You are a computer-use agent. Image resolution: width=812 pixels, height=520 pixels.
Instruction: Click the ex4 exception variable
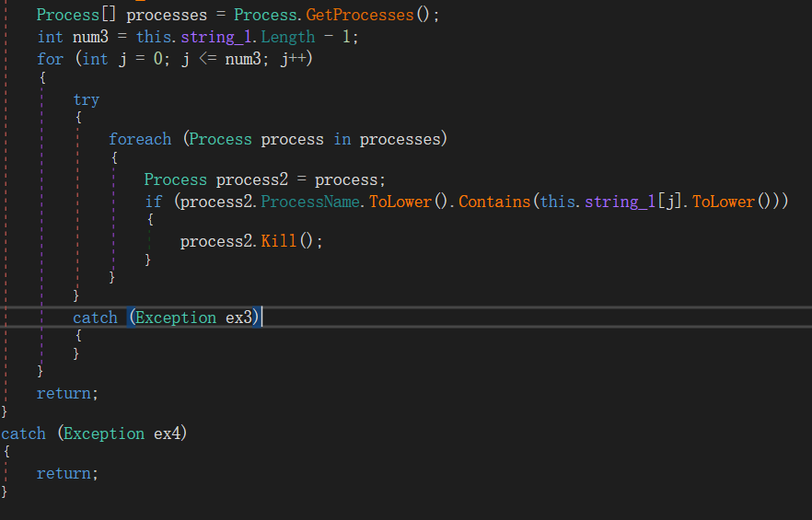pos(170,433)
